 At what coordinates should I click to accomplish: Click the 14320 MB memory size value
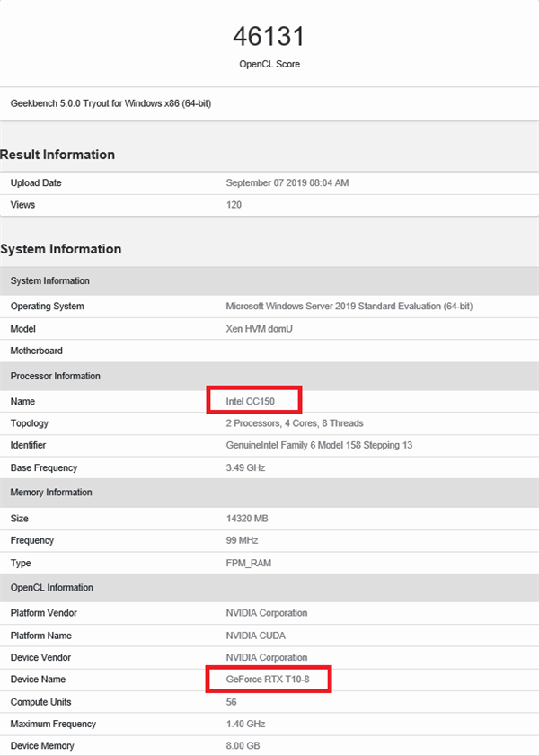coord(247,519)
